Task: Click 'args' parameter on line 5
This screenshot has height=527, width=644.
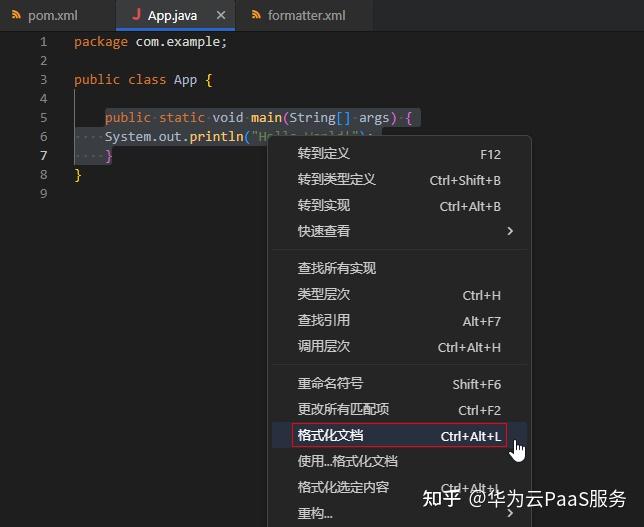Action: 374,118
